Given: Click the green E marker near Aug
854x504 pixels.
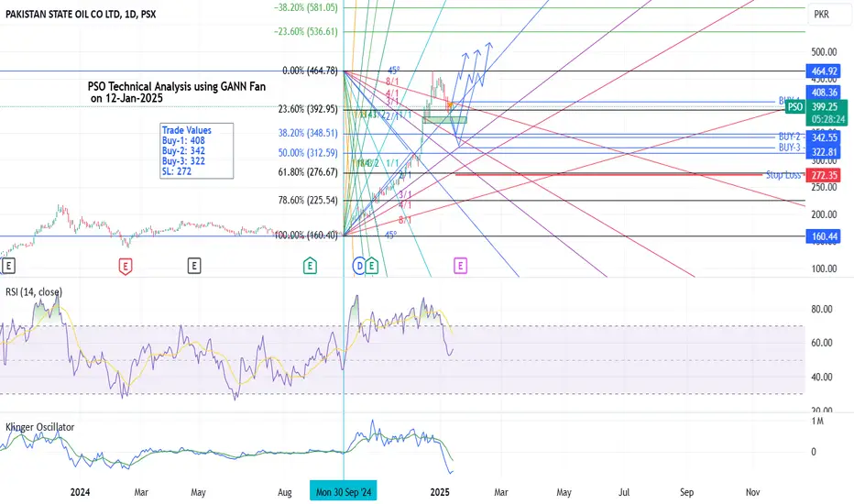Looking at the screenshot, I should pyautogui.click(x=310, y=266).
